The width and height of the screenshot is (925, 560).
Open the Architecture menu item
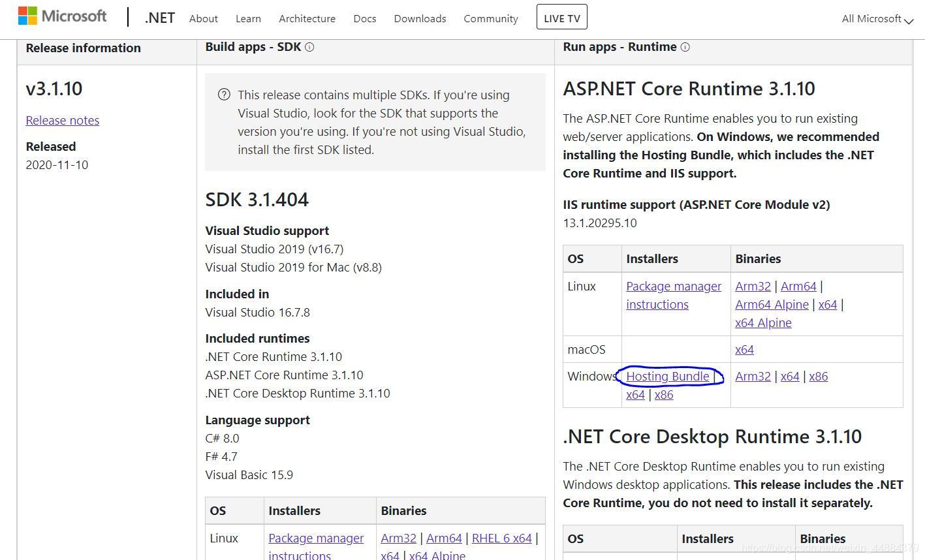(307, 18)
